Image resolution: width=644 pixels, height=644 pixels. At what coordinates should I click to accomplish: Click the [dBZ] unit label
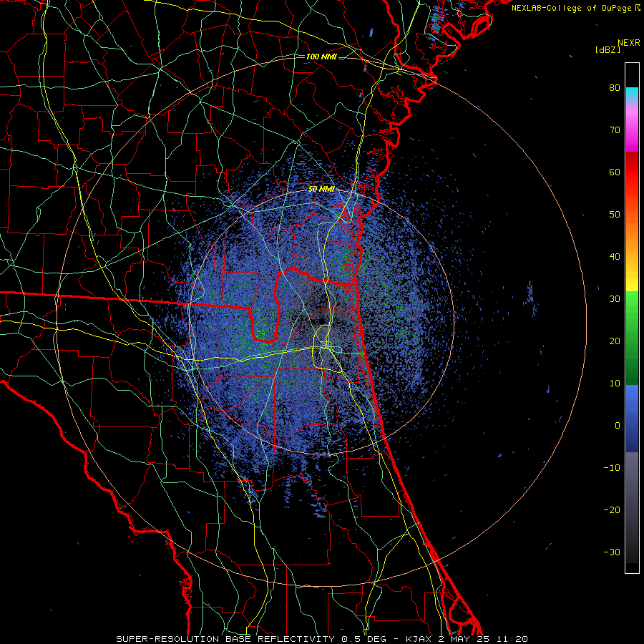pos(608,50)
